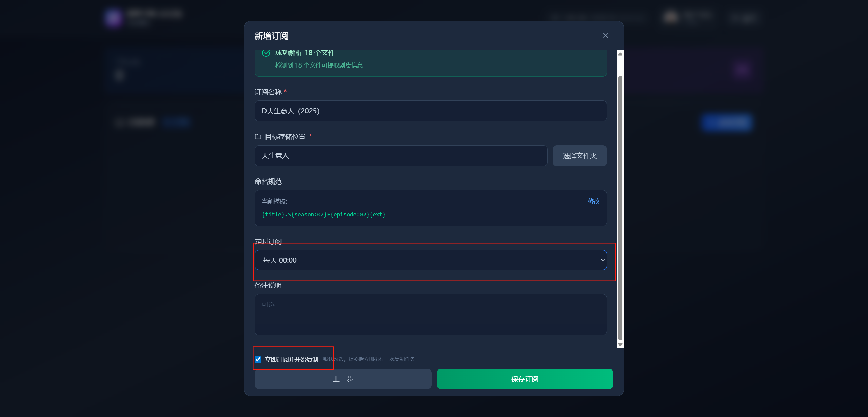Image resolution: width=868 pixels, height=417 pixels.
Task: Click the 默认勾选 hint text beside the checkbox
Action: pos(369,359)
